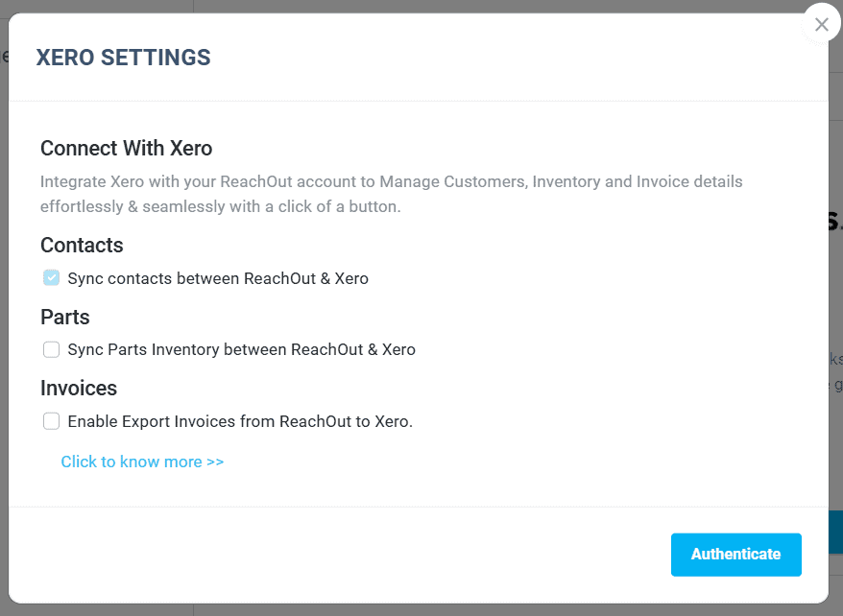
Task: Open the 'Click to know more >>' link
Action: point(142,462)
